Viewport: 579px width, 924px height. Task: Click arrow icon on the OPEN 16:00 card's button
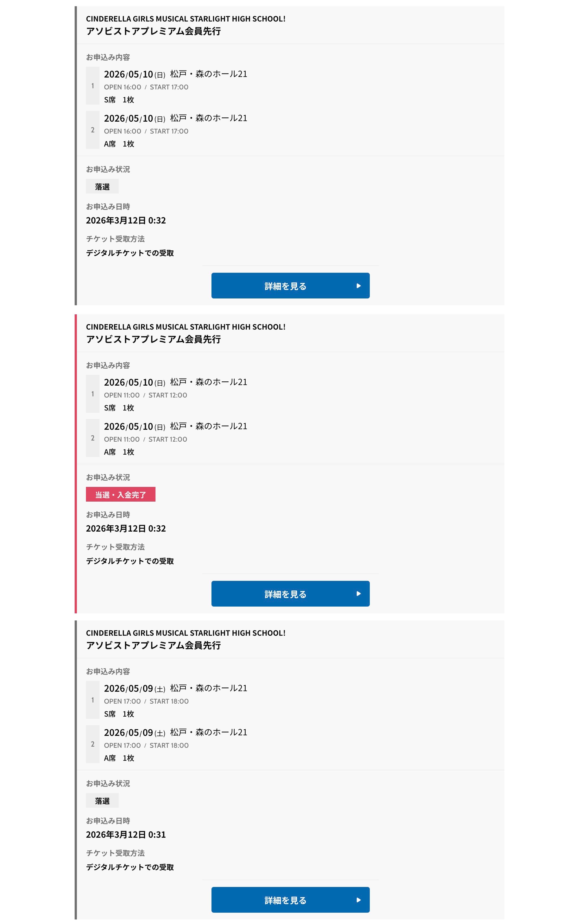pyautogui.click(x=358, y=285)
